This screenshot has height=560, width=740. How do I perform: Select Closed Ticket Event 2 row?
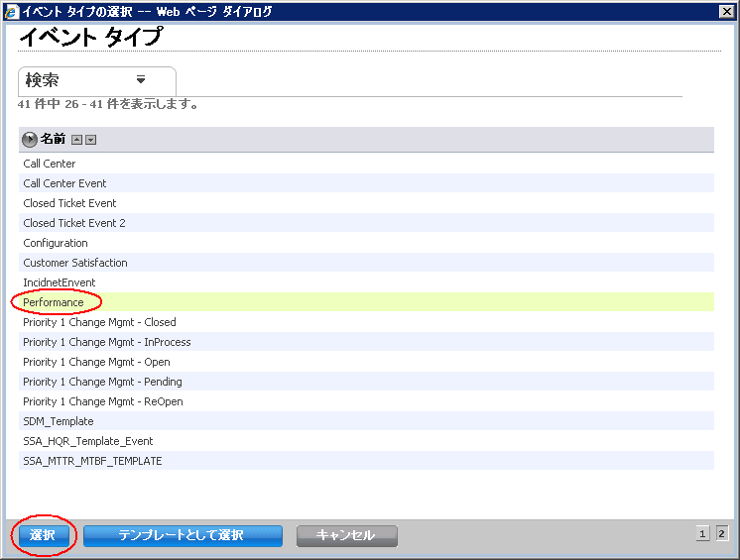[366, 222]
